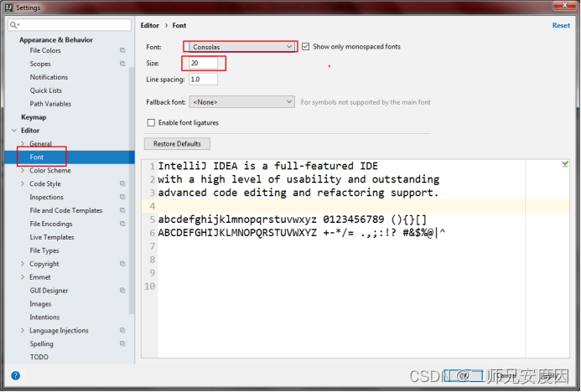This screenshot has width=581, height=392.
Task: Expand the Code Style node
Action: (x=23, y=183)
